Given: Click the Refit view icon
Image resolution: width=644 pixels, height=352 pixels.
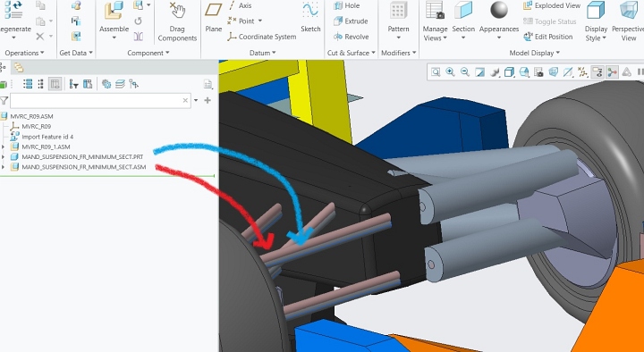Looking at the screenshot, I should point(436,72).
